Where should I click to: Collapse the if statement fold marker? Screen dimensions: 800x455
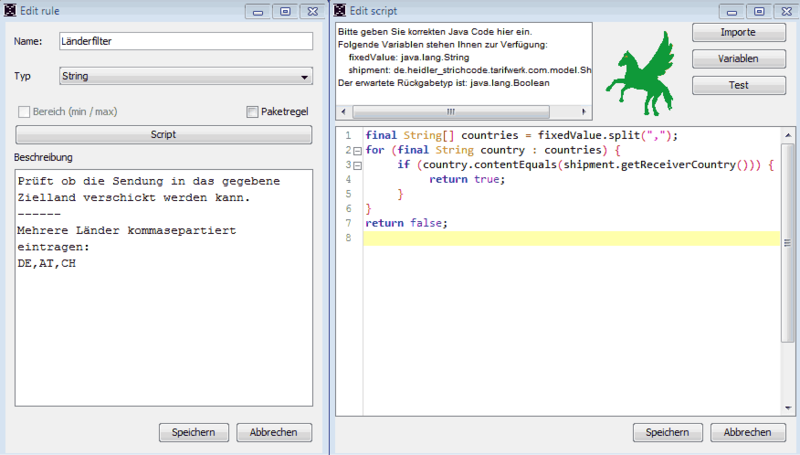(356, 165)
